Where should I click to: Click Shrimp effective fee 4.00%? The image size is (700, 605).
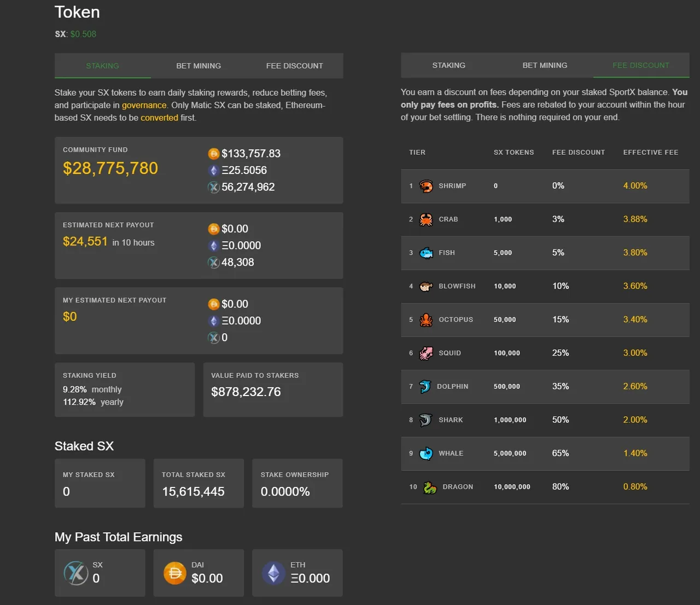tap(635, 186)
